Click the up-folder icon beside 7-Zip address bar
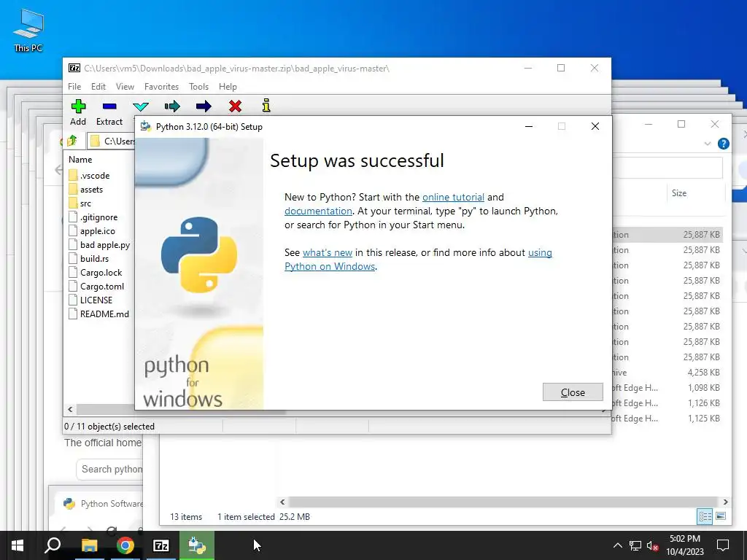The height and width of the screenshot is (560, 747). [x=72, y=141]
